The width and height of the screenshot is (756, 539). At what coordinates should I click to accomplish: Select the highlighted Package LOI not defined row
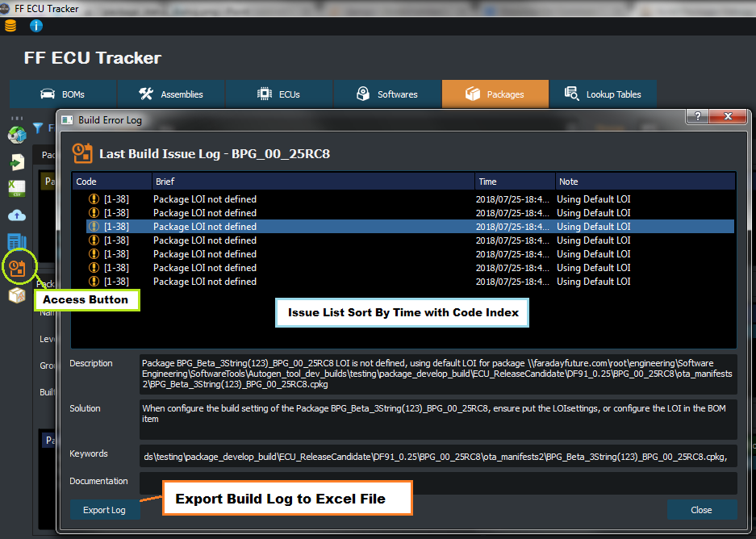411,227
